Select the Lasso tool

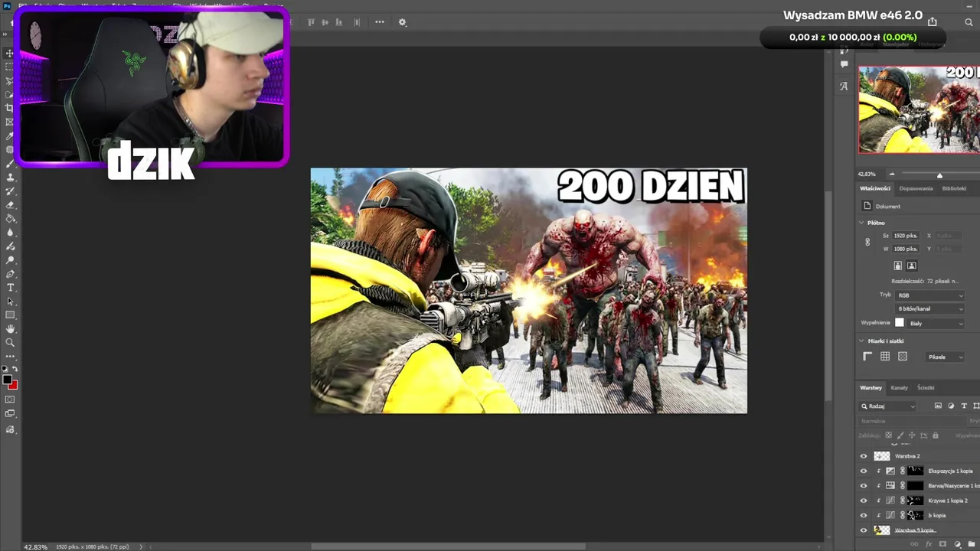click(10, 80)
